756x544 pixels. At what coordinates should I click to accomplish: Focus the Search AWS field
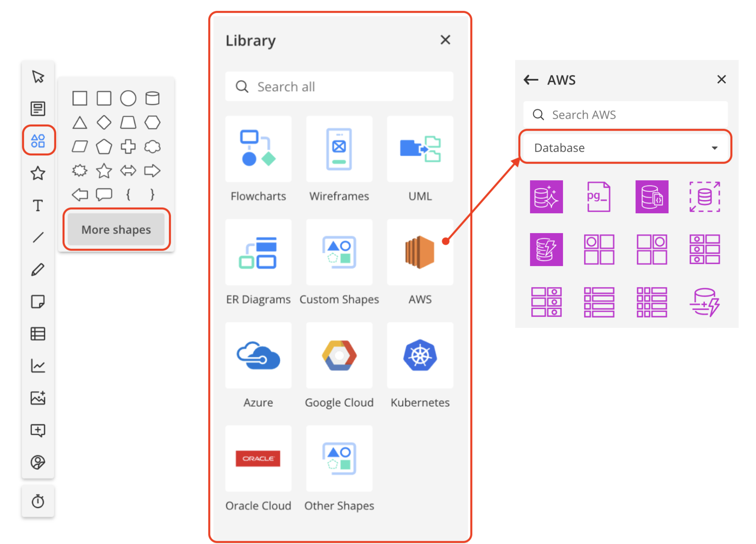click(625, 115)
